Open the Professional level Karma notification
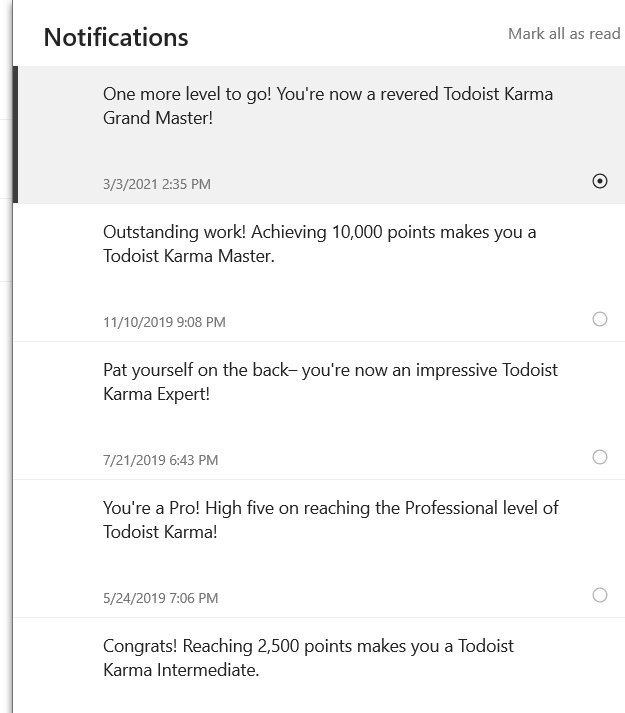The image size is (625, 713). [330, 520]
